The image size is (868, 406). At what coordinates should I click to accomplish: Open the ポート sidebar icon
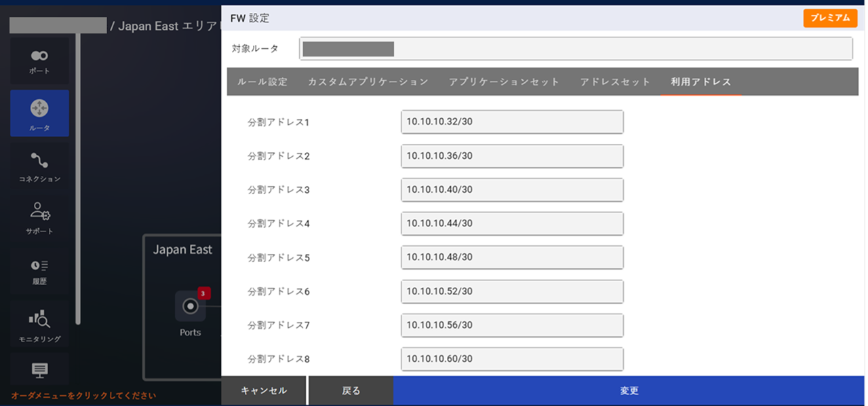[x=39, y=60]
